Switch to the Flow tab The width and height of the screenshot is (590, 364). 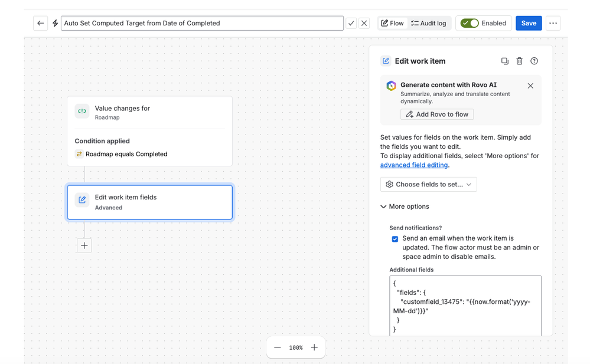click(393, 23)
